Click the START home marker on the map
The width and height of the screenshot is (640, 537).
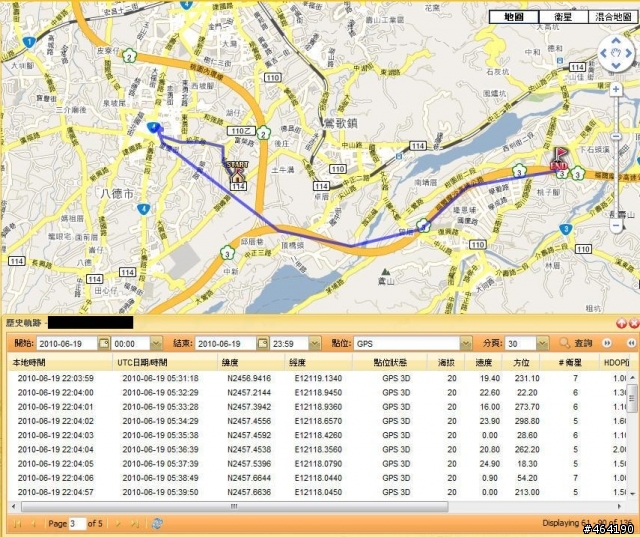[237, 172]
